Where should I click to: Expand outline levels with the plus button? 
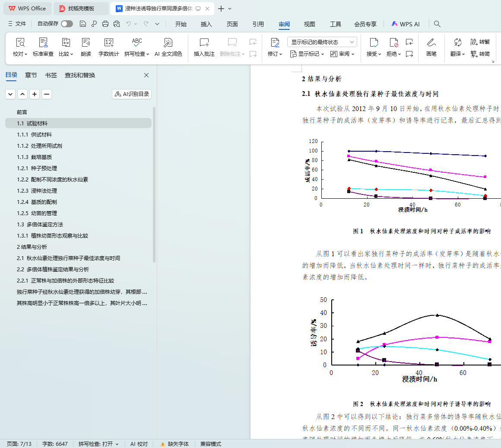[35, 94]
